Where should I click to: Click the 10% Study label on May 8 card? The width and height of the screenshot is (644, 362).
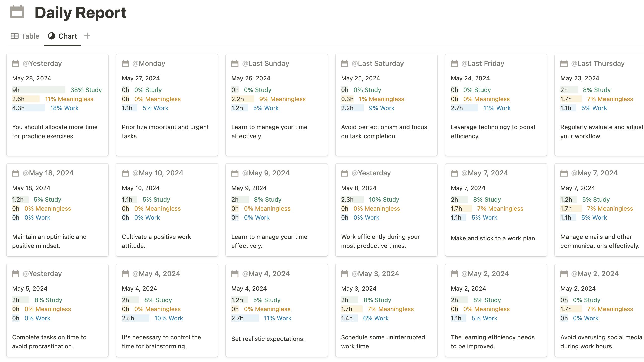(384, 199)
